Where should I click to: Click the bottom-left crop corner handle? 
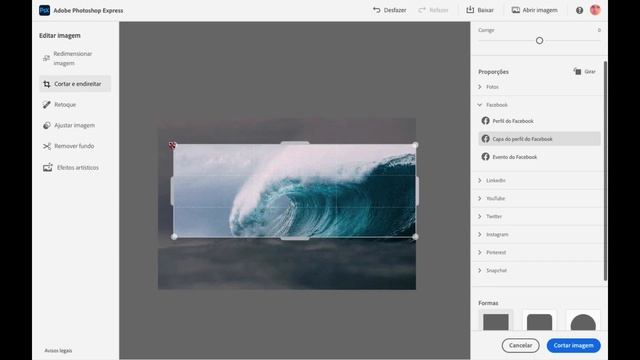tap(174, 237)
